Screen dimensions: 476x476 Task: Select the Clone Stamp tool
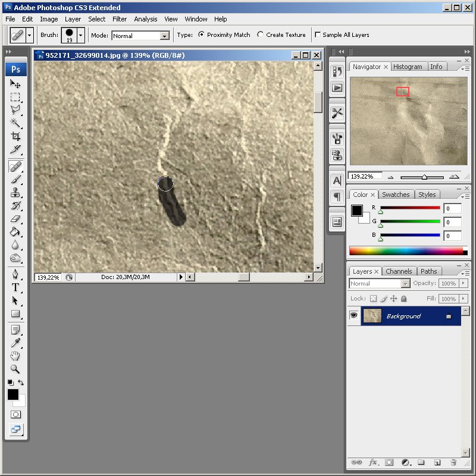[15, 192]
